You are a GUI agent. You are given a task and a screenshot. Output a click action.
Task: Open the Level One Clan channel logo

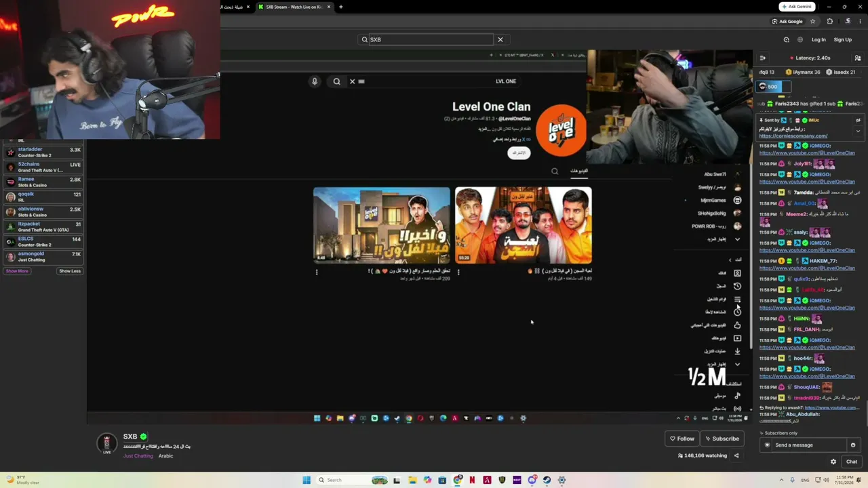pos(561,130)
